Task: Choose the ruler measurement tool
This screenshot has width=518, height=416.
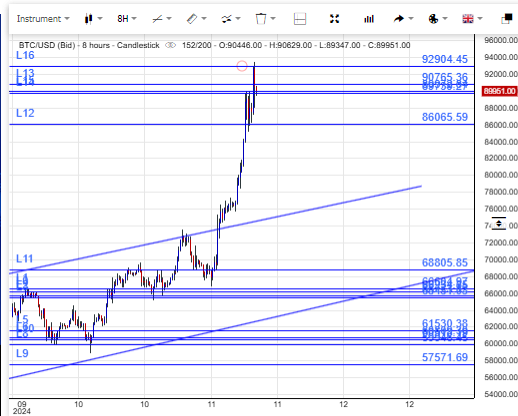Action: 196,19
